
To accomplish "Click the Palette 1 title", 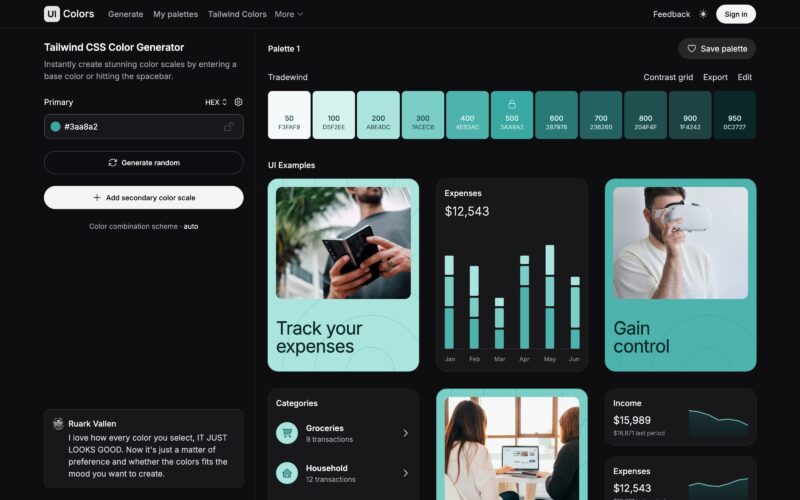I will click(x=284, y=49).
